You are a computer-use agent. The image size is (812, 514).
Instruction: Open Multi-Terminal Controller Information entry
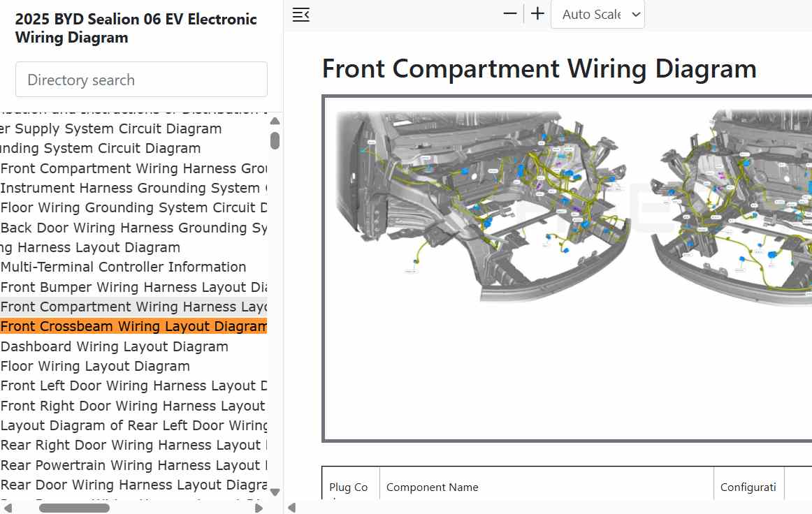[123, 267]
